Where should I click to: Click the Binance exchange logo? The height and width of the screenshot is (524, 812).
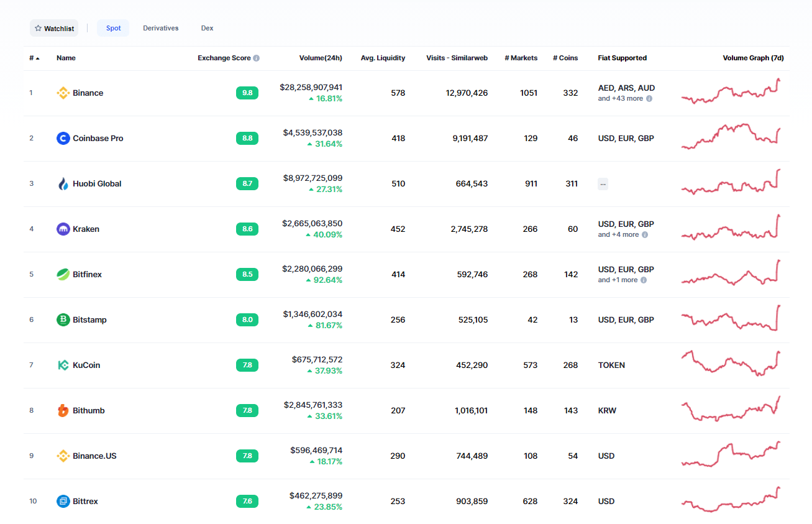coord(63,93)
